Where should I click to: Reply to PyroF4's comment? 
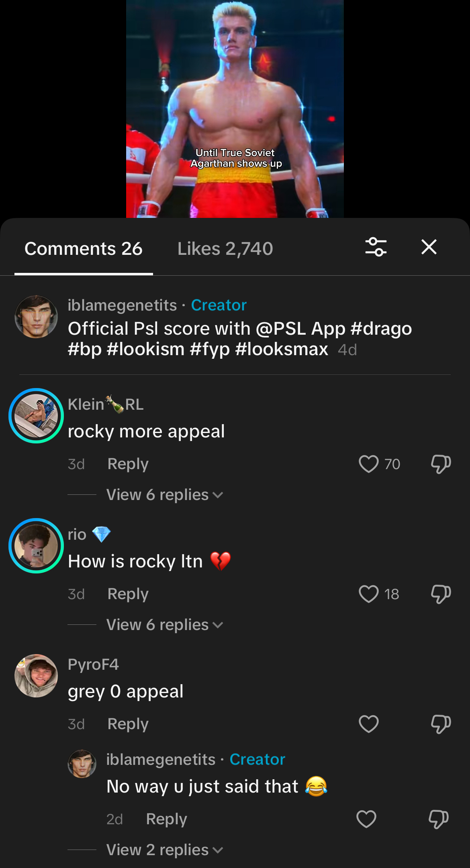click(128, 724)
